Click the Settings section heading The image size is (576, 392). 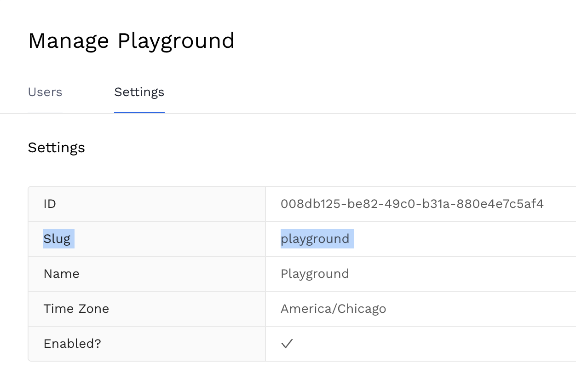pos(56,148)
